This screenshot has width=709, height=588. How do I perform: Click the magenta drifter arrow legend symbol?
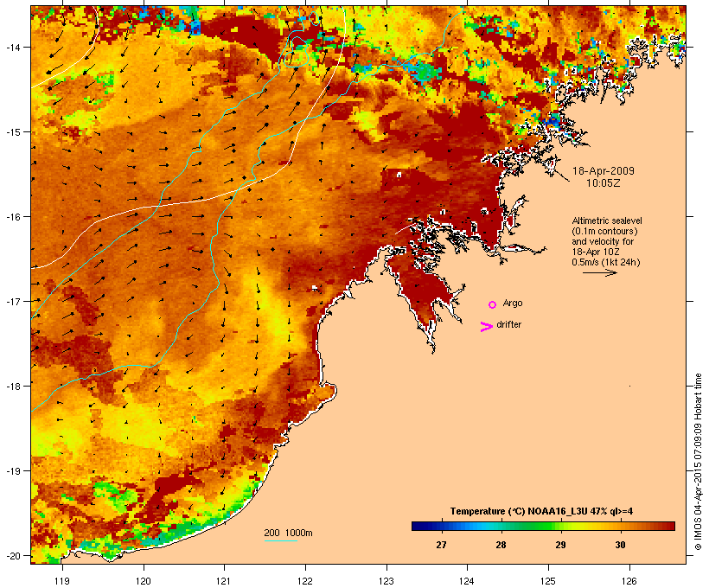pos(487,327)
